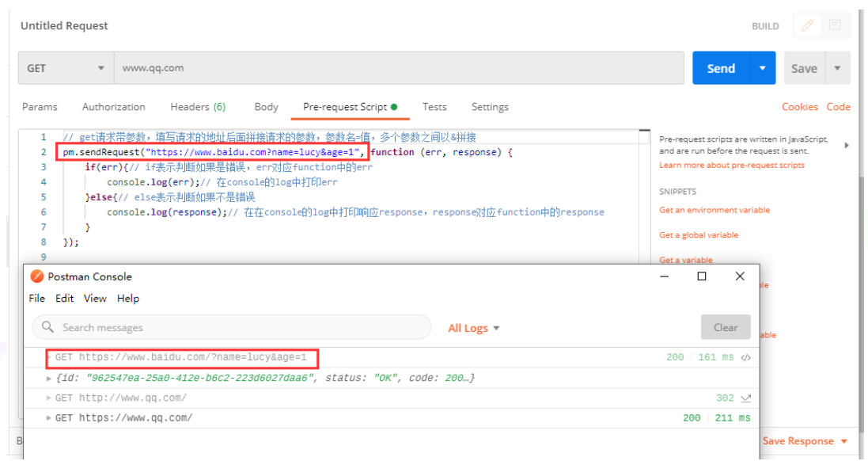Viewport: 868px width, 461px height.
Task: Minimize the Postman Console window
Action: pyautogui.click(x=664, y=276)
